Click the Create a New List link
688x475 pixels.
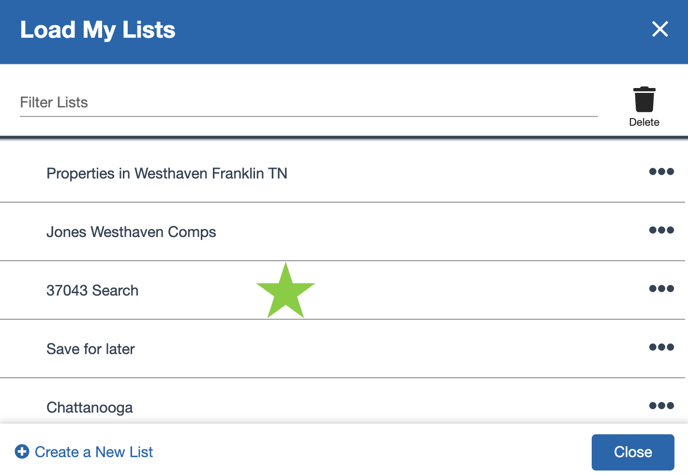[94, 452]
